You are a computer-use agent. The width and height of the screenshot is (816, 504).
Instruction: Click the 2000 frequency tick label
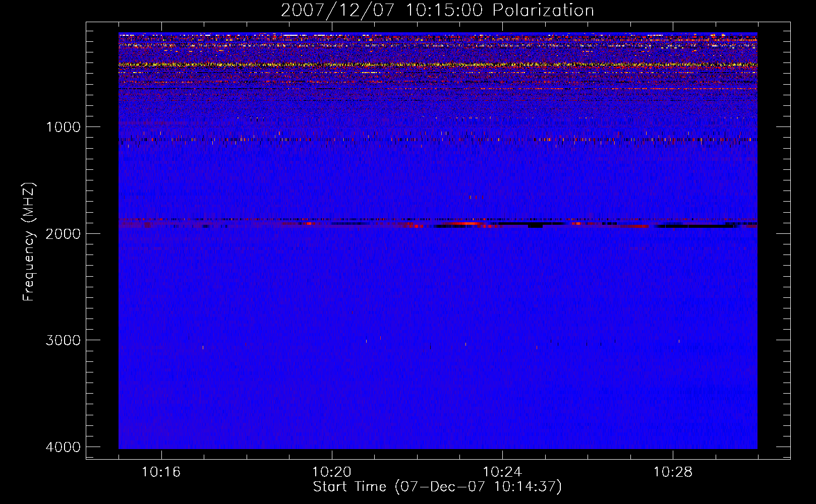point(63,234)
